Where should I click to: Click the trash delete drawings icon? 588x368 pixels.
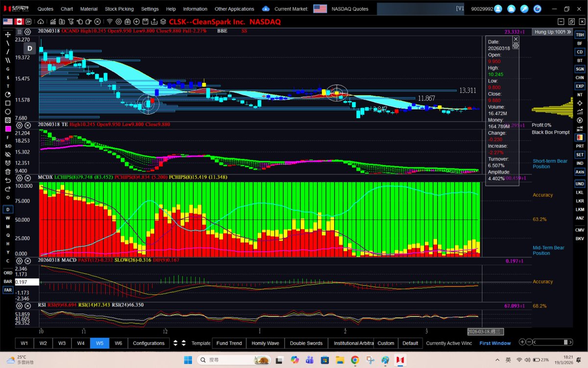coord(8,171)
